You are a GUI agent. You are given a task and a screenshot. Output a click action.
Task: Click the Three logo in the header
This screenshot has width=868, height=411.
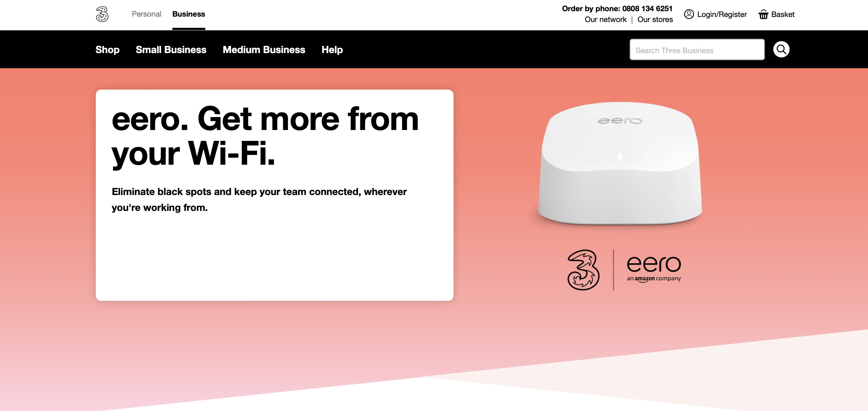102,14
